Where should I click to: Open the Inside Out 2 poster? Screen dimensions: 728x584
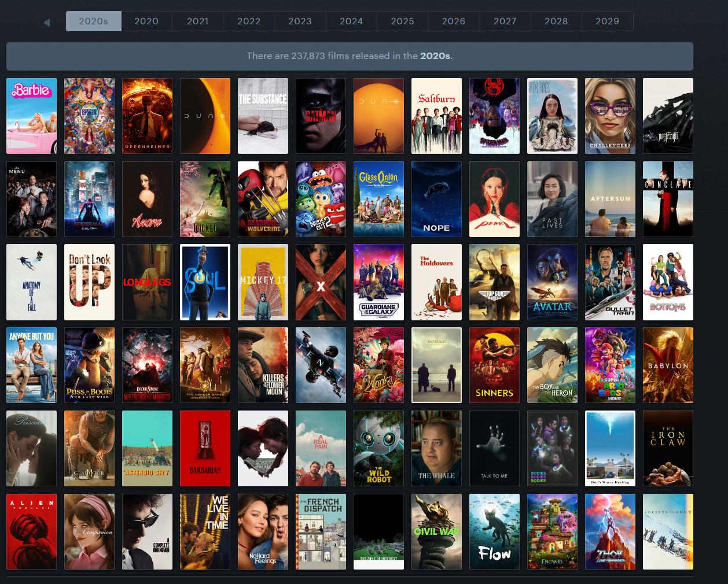tap(321, 199)
